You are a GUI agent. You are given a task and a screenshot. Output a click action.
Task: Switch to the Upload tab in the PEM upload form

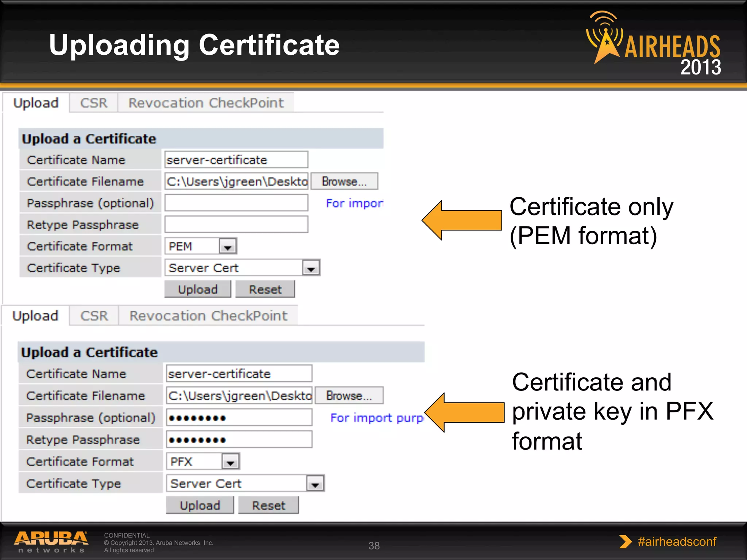coord(36,103)
